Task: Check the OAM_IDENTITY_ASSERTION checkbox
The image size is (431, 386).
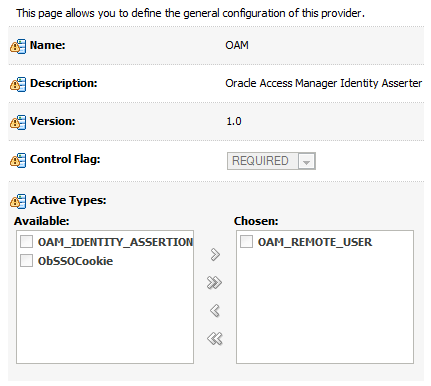Action: pos(26,242)
